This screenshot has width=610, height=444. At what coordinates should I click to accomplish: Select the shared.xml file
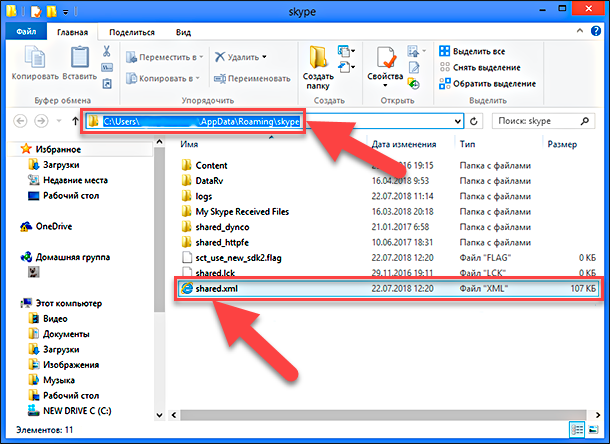tap(388, 288)
